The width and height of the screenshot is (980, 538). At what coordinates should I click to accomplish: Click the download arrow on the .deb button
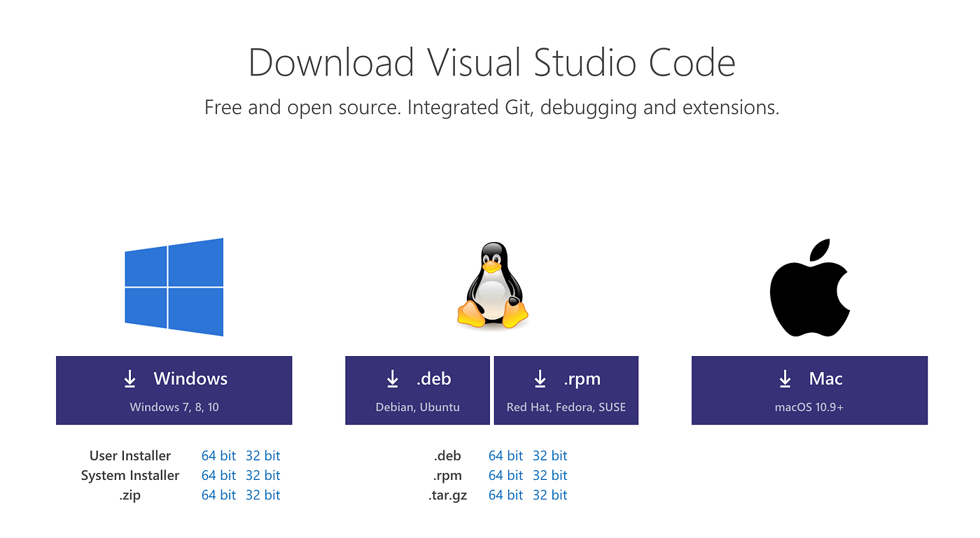(x=392, y=378)
